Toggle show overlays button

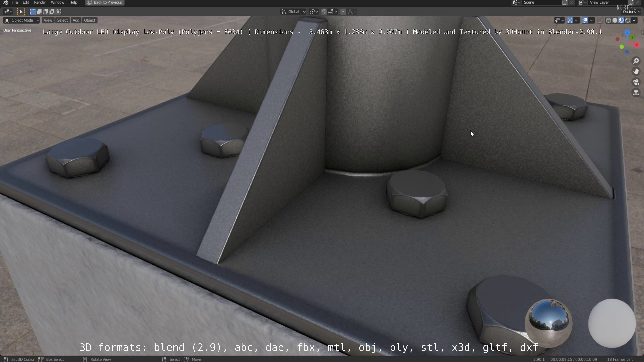pyautogui.click(x=585, y=20)
